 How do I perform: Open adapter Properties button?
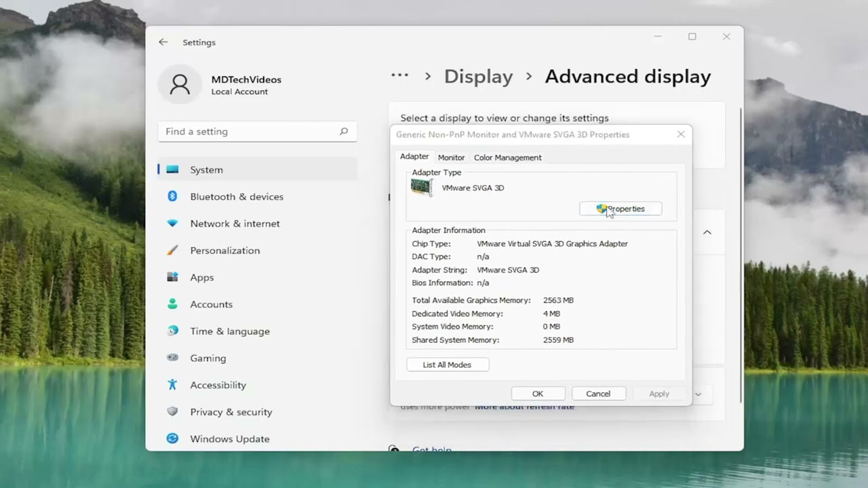pos(620,209)
